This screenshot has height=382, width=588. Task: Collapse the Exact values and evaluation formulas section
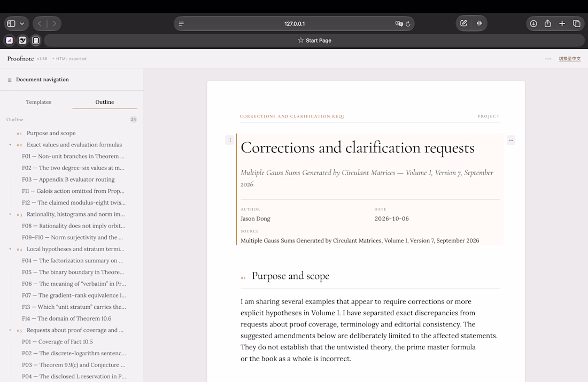click(x=10, y=145)
